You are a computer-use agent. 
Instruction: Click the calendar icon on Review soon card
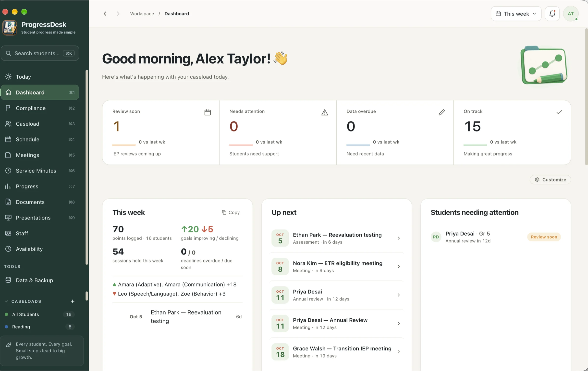point(208,112)
